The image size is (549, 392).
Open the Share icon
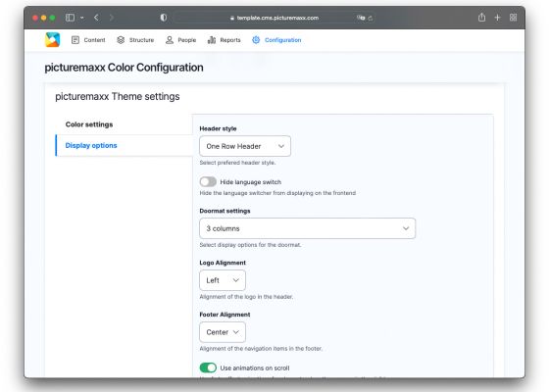tap(481, 18)
